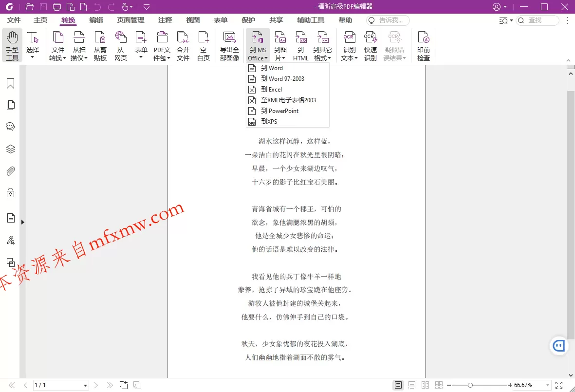Image resolution: width=575 pixels, height=392 pixels.
Task: Select continuous page view mode
Action: (412, 385)
